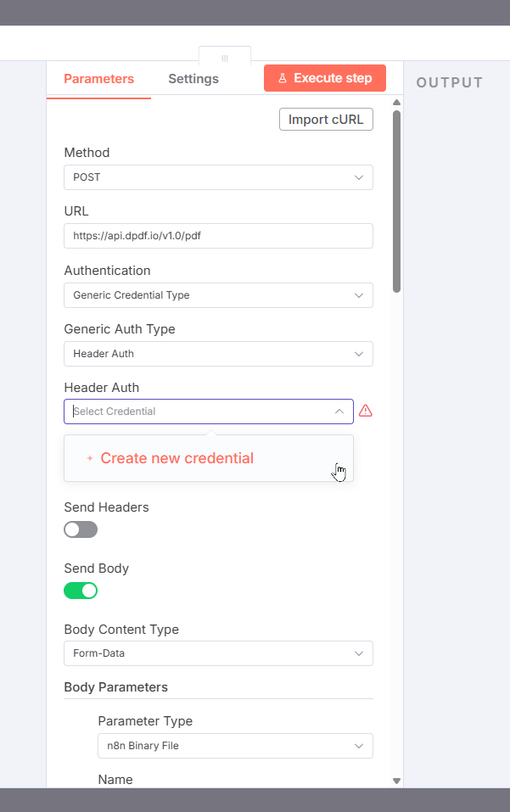Click the red warning triangle beside Header Auth
Screen dimensions: 510x812
[x=366, y=411]
